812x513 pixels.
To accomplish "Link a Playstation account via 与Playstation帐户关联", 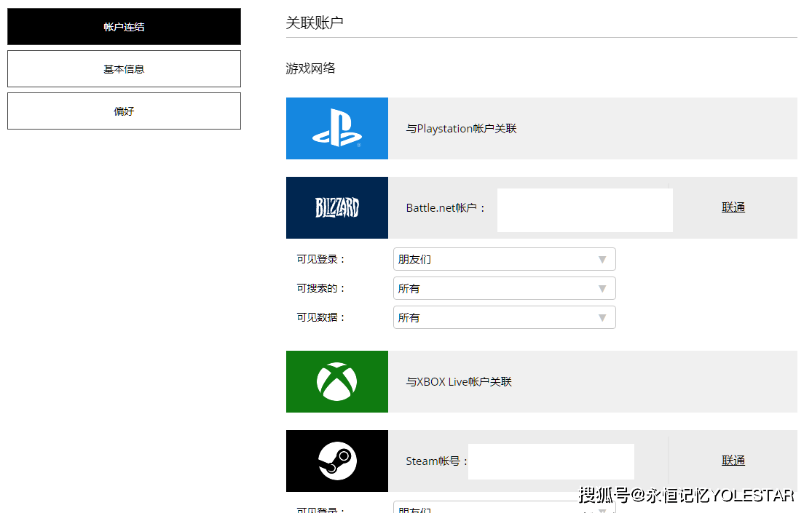I will (x=462, y=128).
